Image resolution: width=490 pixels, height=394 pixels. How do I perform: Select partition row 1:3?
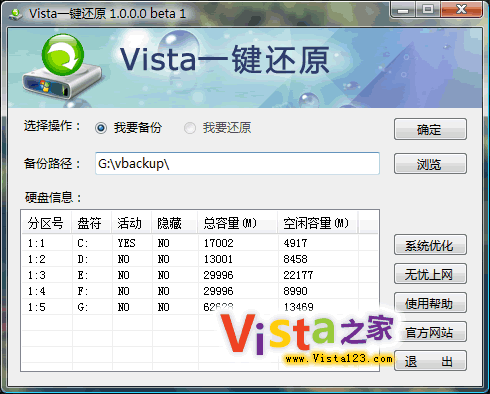[x=200, y=275]
